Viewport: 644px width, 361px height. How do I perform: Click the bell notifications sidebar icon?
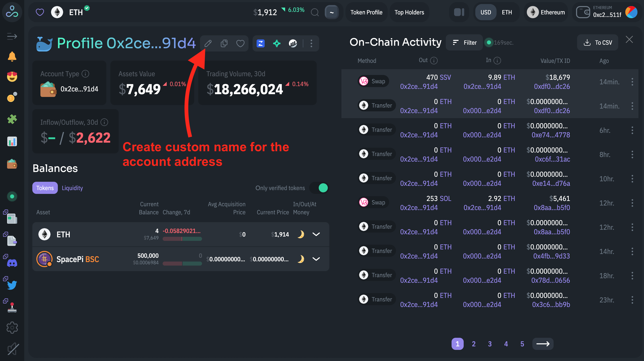click(12, 57)
